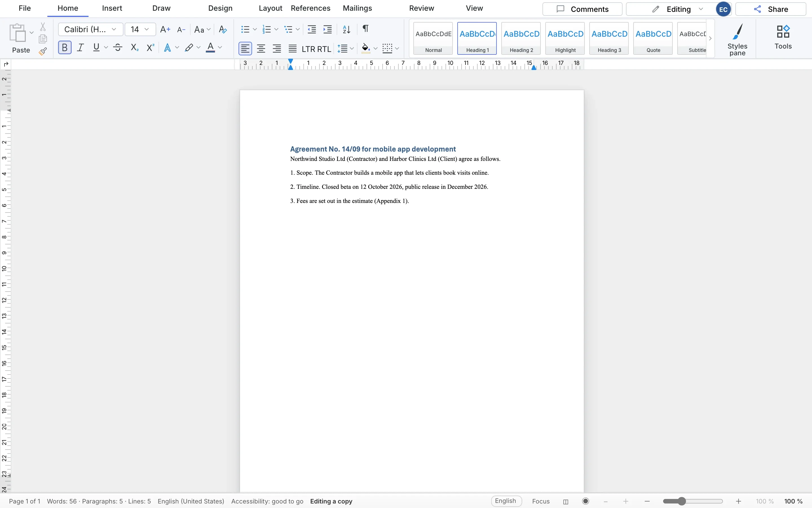Set LTR text direction
The image size is (812, 508).
308,49
